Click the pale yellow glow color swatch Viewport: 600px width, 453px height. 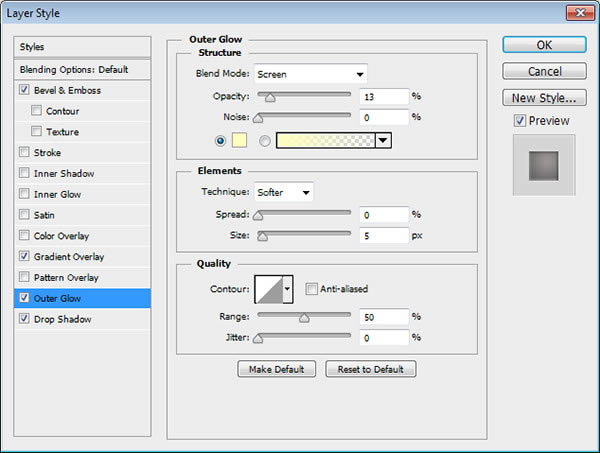(x=239, y=140)
